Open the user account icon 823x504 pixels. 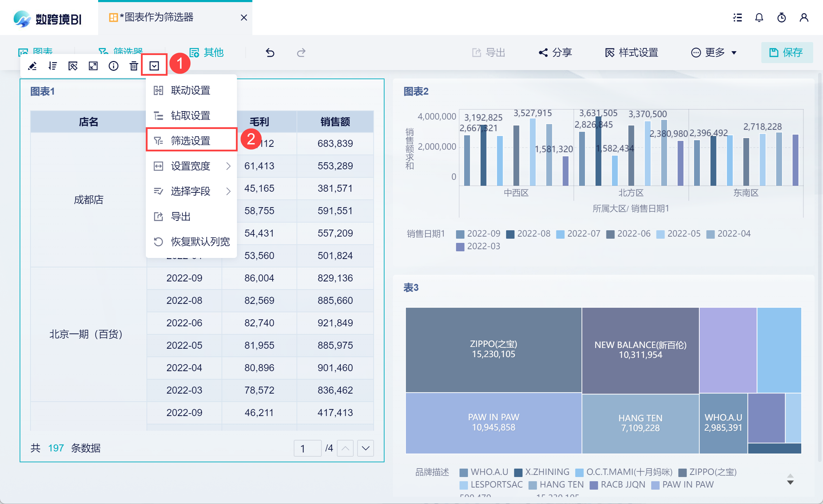coord(804,18)
